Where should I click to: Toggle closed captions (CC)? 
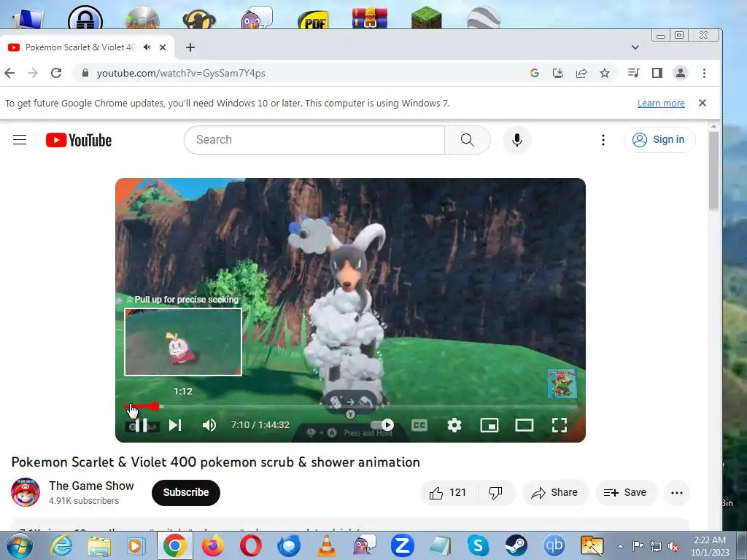pos(419,425)
